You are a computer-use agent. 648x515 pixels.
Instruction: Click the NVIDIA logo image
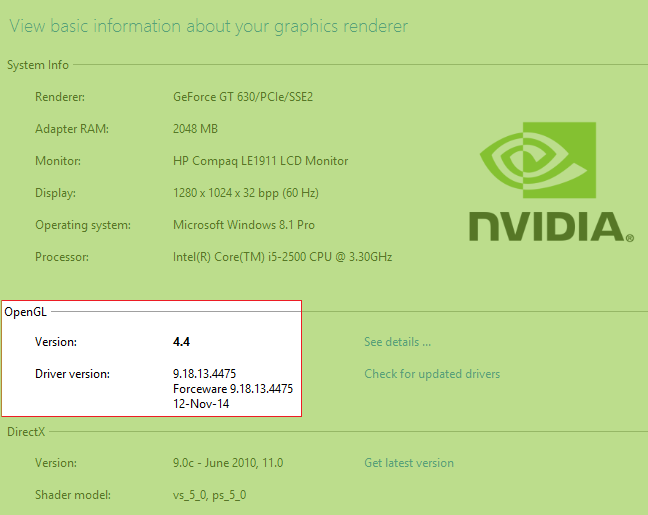point(551,182)
